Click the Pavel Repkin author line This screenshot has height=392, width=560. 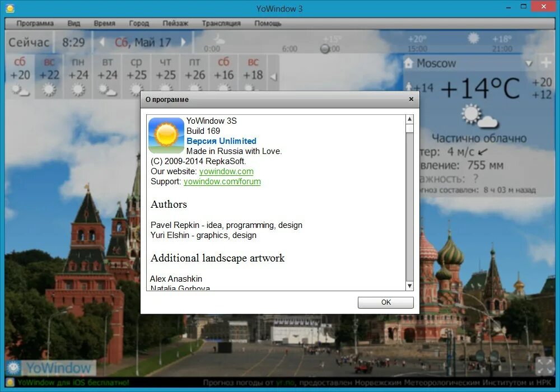(226, 225)
